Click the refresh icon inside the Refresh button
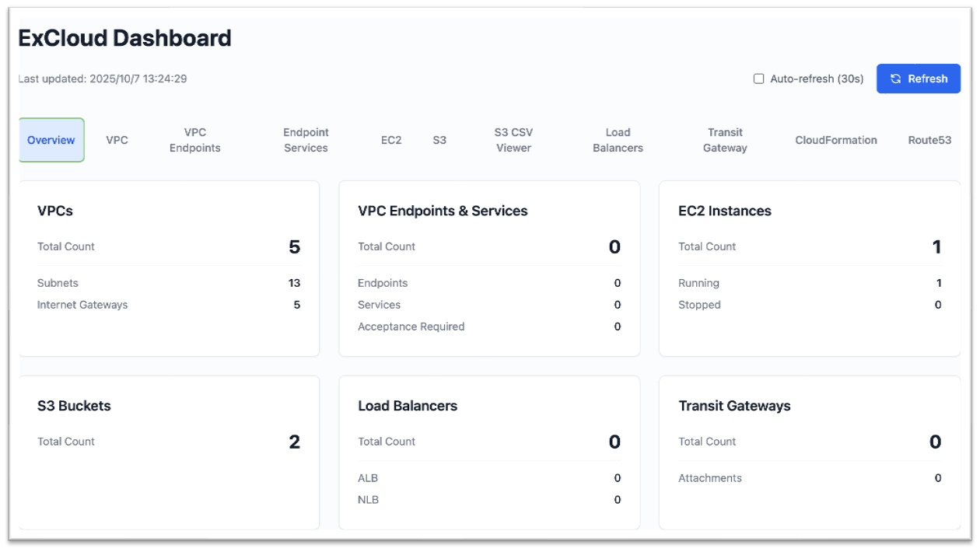 tap(896, 79)
